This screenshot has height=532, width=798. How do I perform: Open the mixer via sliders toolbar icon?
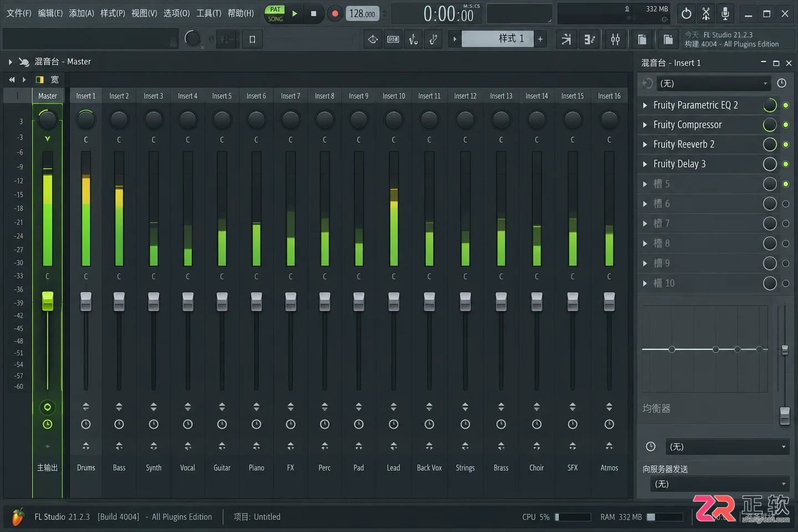coord(615,39)
